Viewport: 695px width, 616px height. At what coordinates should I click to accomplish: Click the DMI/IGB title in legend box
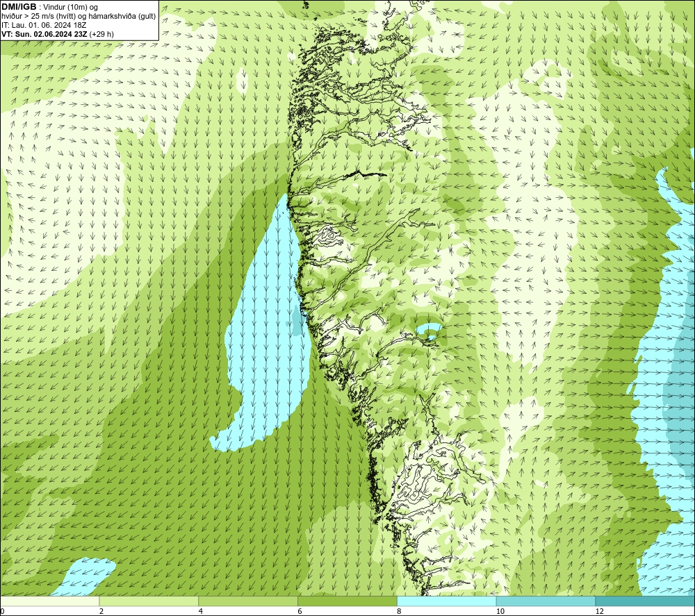(x=19, y=7)
